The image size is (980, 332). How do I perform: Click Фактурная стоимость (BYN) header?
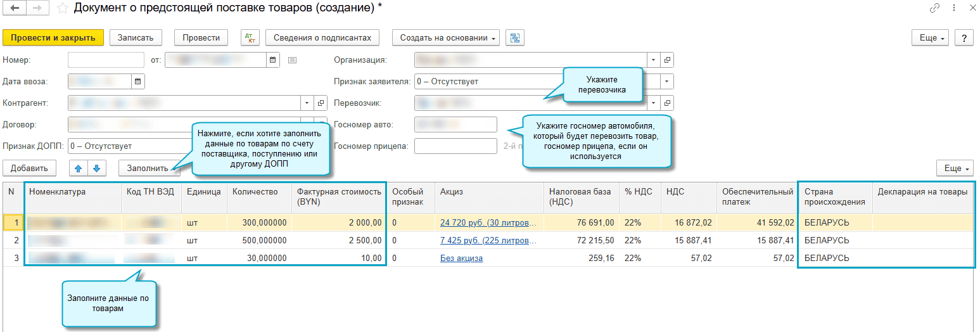pos(339,198)
